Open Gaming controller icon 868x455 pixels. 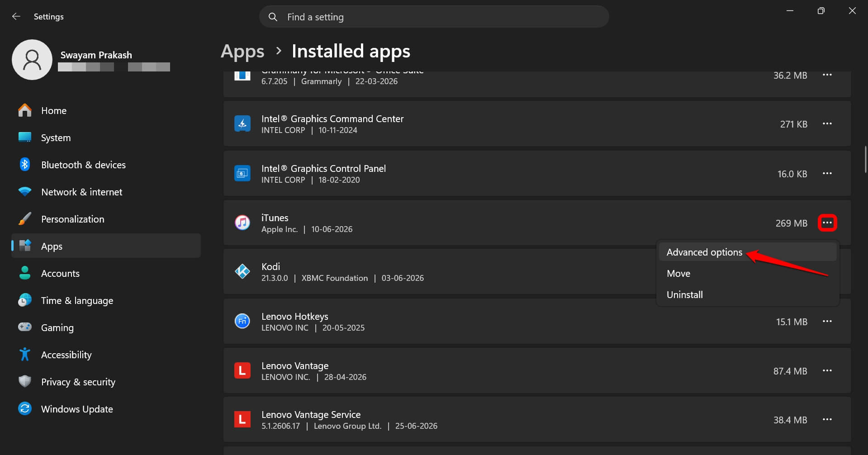[x=25, y=327]
